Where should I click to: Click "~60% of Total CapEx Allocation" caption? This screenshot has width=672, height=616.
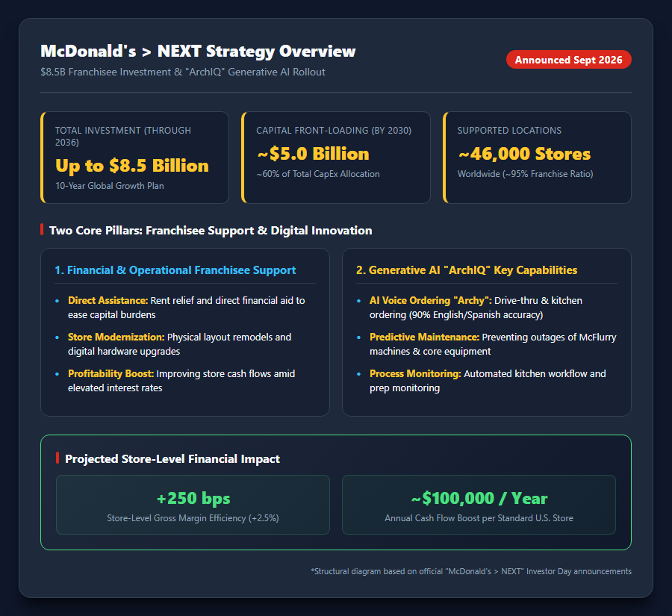coord(318,174)
